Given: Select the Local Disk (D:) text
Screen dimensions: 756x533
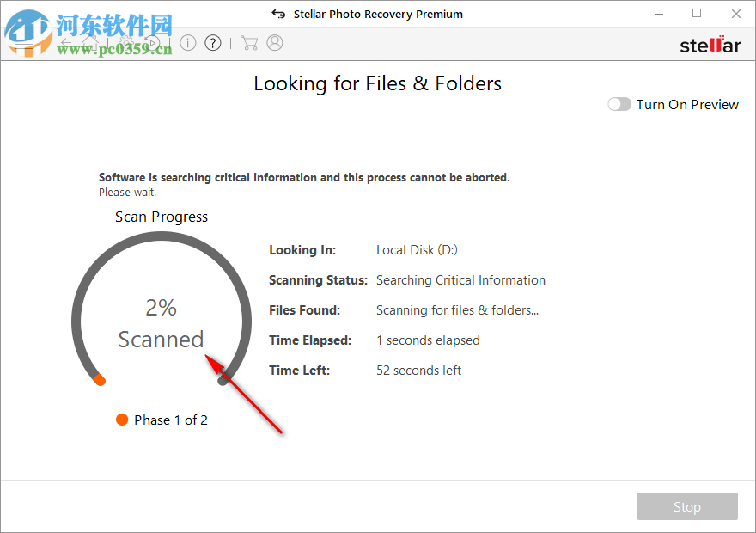Looking at the screenshot, I should 417,249.
